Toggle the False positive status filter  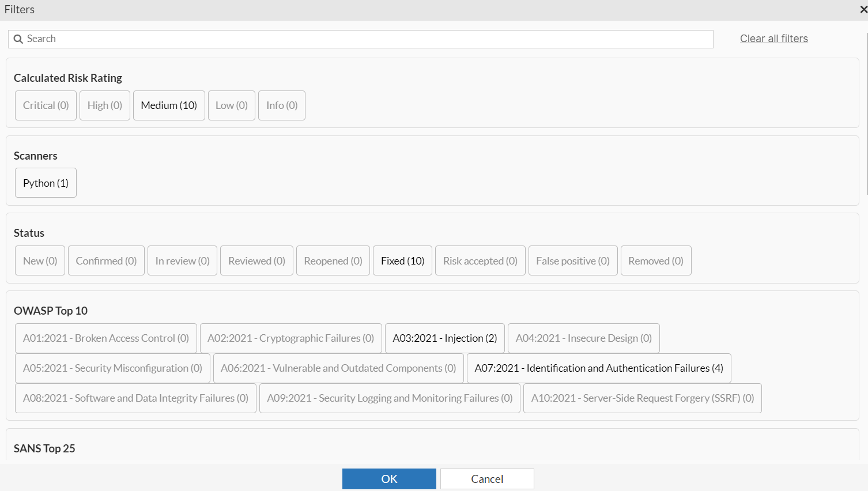pos(573,260)
